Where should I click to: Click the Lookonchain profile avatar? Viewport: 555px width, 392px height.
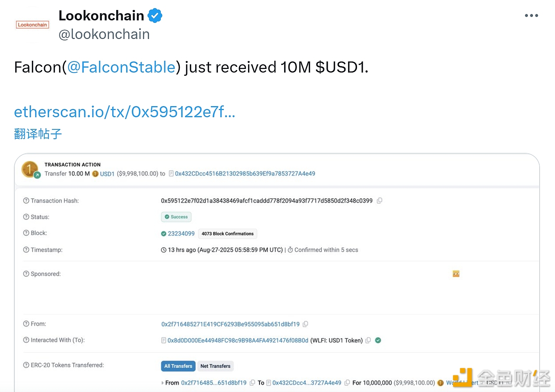[x=33, y=25]
